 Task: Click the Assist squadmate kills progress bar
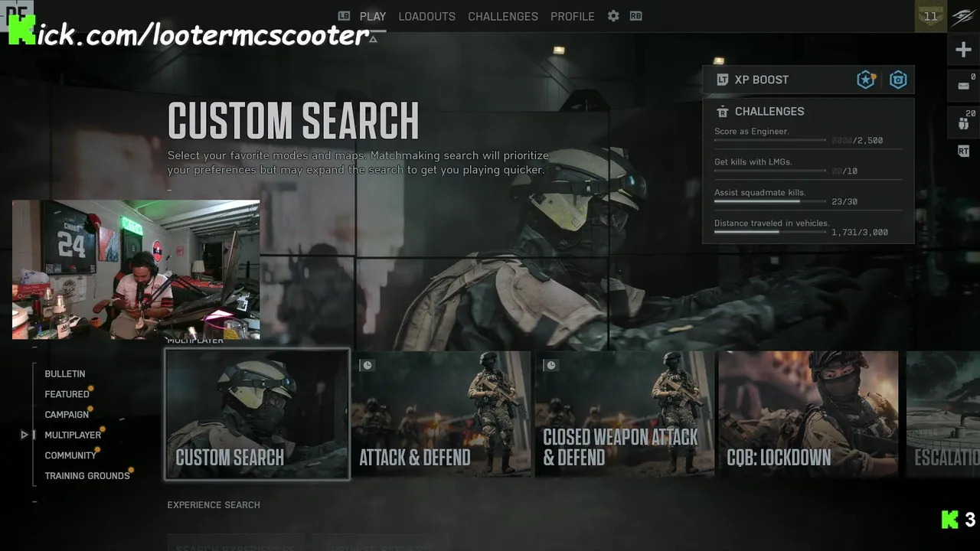click(x=770, y=201)
